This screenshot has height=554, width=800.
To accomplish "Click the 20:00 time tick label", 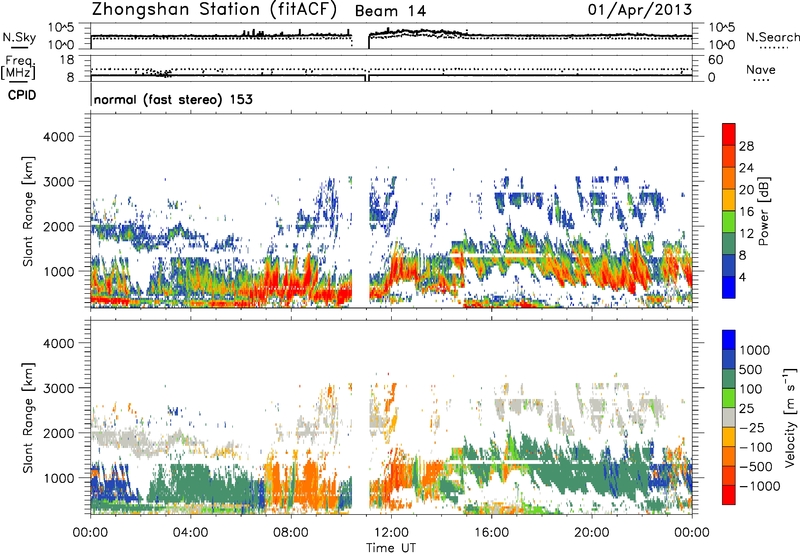I will (x=591, y=533).
